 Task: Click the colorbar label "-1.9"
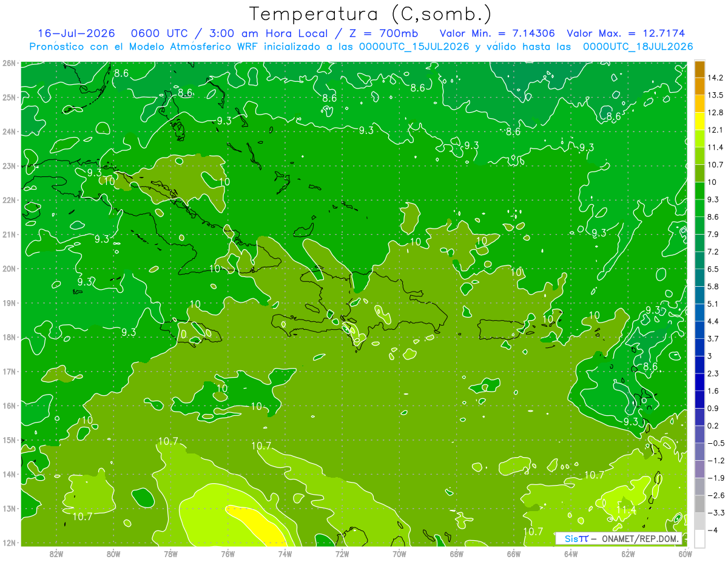[x=716, y=478]
